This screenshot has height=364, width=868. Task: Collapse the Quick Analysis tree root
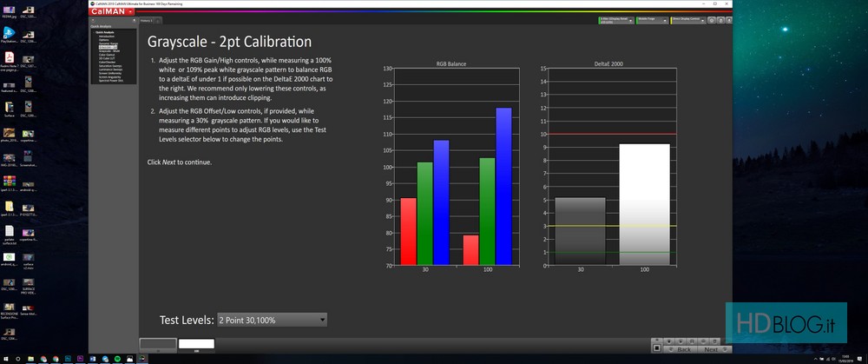pyautogui.click(x=94, y=33)
